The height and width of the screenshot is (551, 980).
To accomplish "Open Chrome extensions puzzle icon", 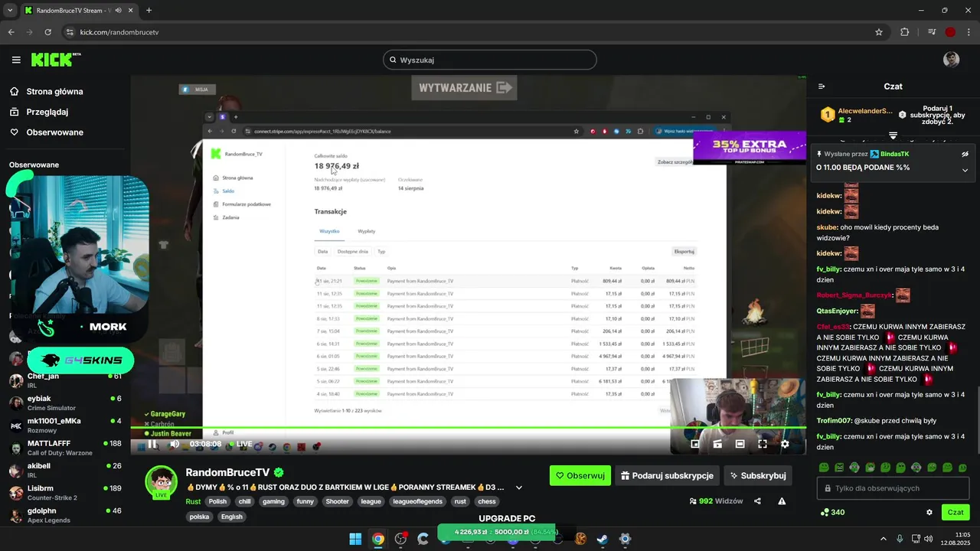I will 905,32.
